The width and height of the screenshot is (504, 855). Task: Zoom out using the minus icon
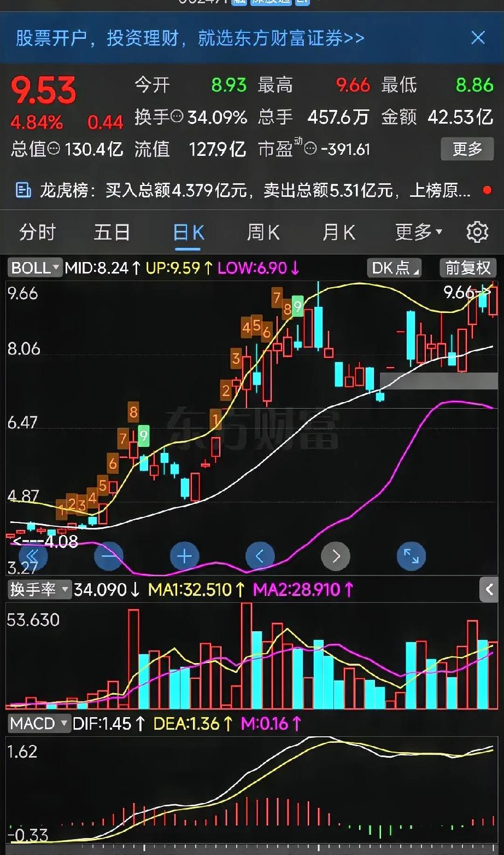point(109,556)
